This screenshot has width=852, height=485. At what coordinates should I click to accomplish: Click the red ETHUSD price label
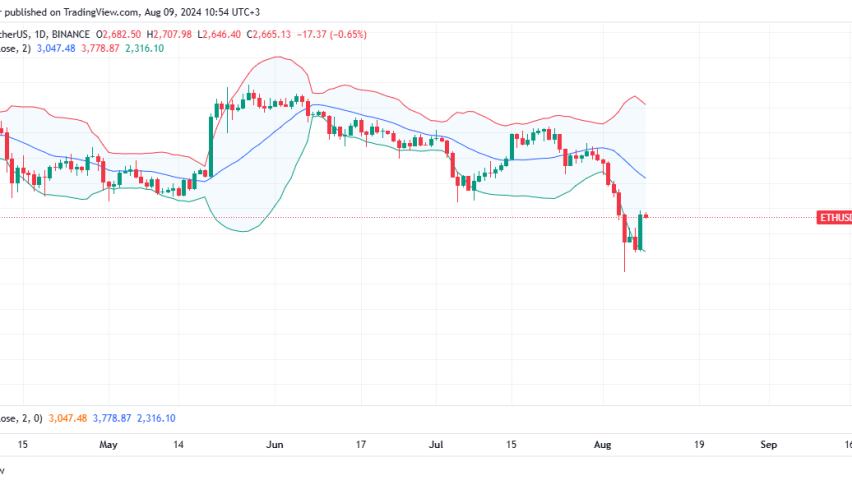tap(834, 217)
